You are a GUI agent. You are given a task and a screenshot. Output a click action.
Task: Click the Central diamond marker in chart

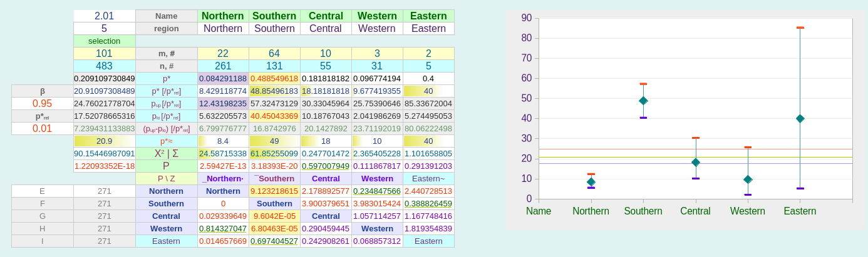point(696,162)
